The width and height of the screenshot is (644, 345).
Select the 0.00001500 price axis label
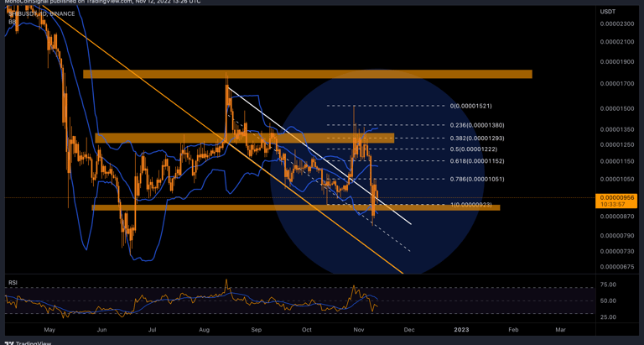617,108
